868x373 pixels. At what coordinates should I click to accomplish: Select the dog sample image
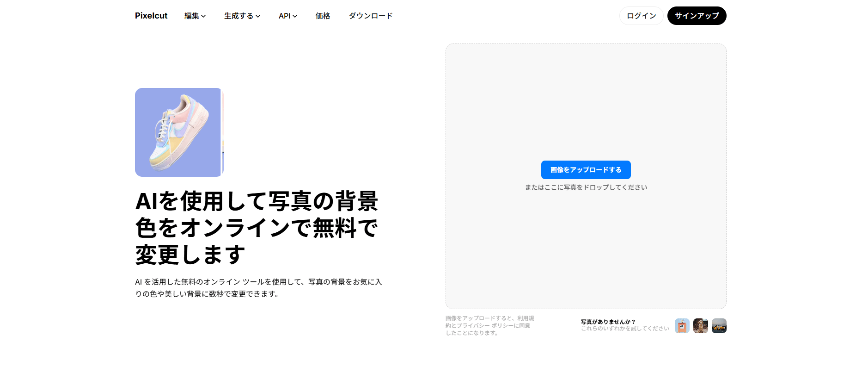tap(701, 326)
